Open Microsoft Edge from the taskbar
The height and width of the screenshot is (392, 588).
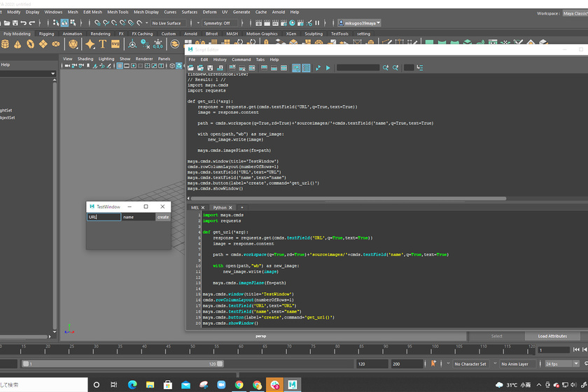(x=133, y=384)
